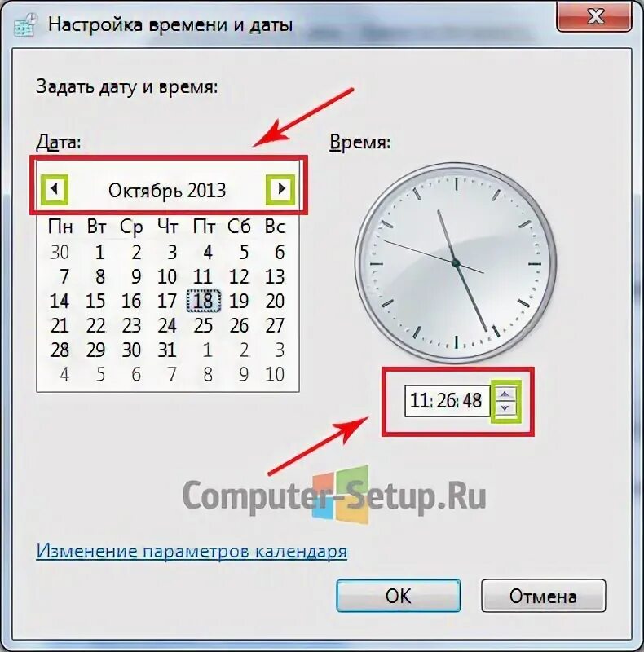
Task: Open Изменение параметров календаря link
Action: pyautogui.click(x=192, y=551)
